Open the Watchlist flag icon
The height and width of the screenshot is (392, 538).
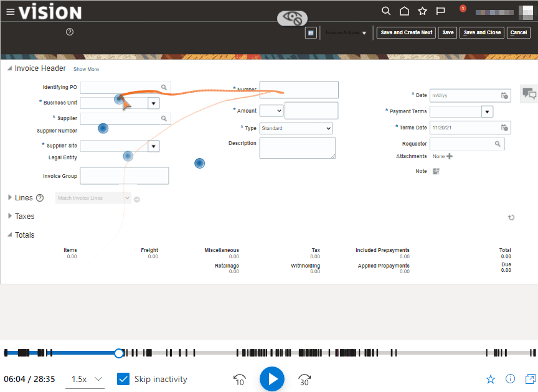click(440, 11)
